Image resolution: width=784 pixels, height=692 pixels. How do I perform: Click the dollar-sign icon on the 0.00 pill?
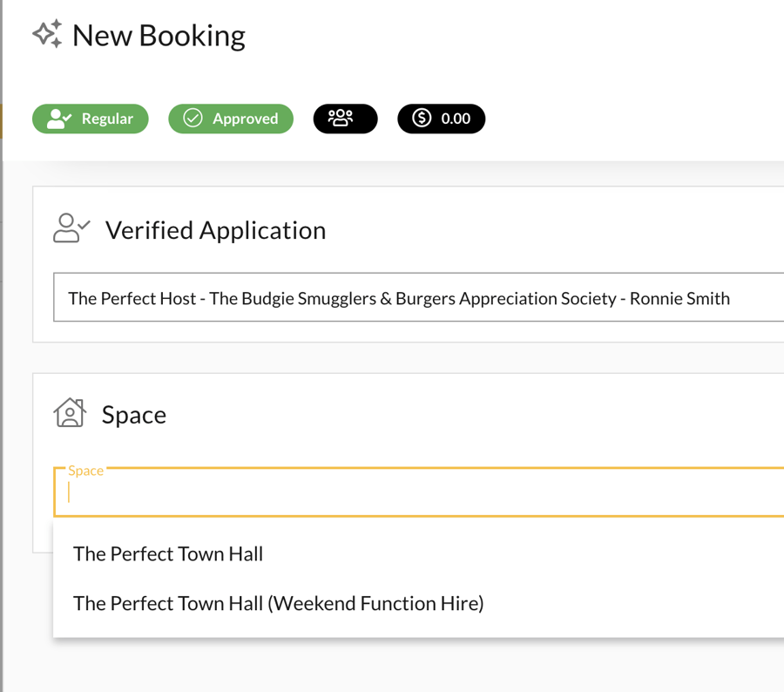coord(421,119)
